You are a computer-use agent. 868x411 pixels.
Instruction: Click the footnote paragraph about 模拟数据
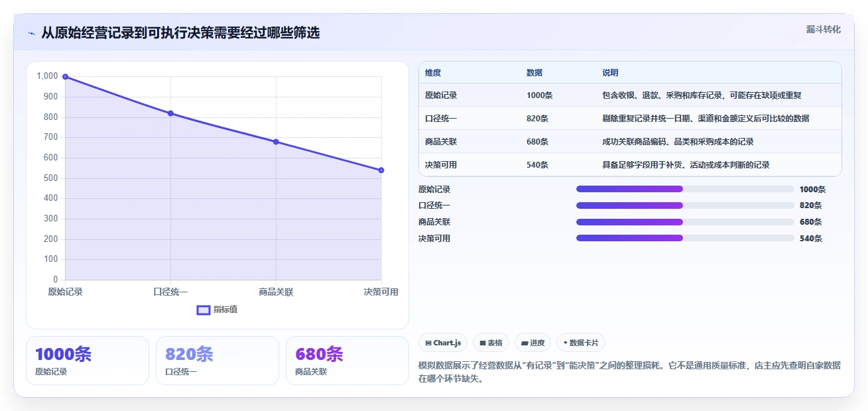tap(629, 372)
